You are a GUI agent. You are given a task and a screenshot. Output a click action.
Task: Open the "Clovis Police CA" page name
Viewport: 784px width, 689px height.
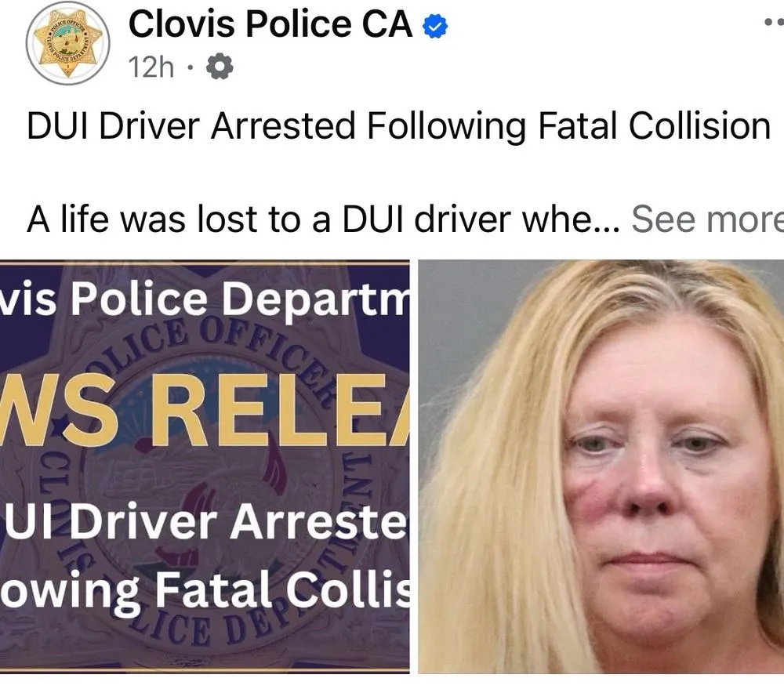[x=270, y=26]
